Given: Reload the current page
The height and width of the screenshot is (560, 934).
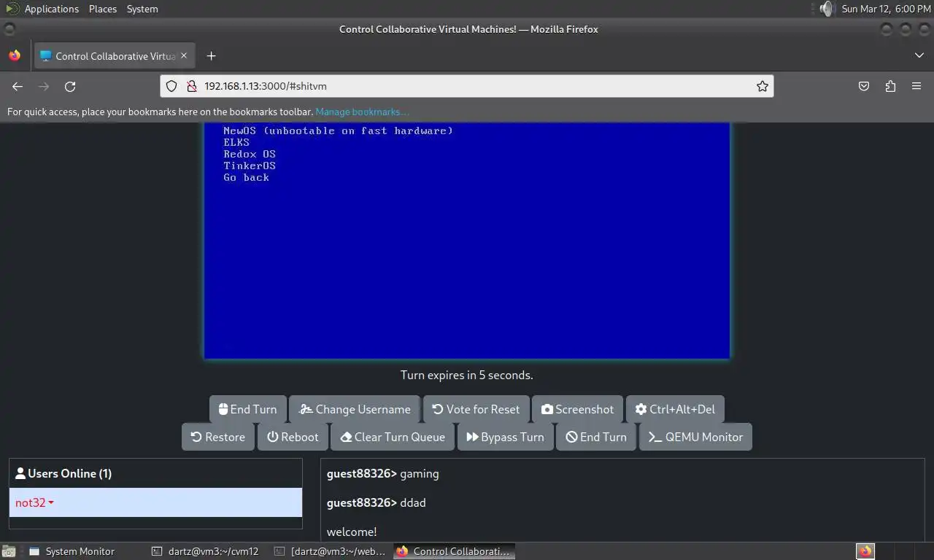Looking at the screenshot, I should [x=70, y=86].
